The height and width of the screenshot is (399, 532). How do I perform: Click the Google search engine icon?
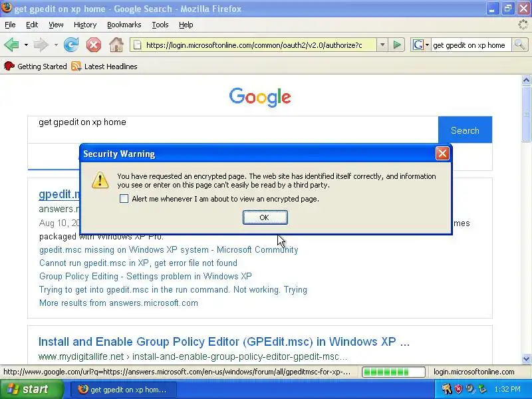(418, 45)
